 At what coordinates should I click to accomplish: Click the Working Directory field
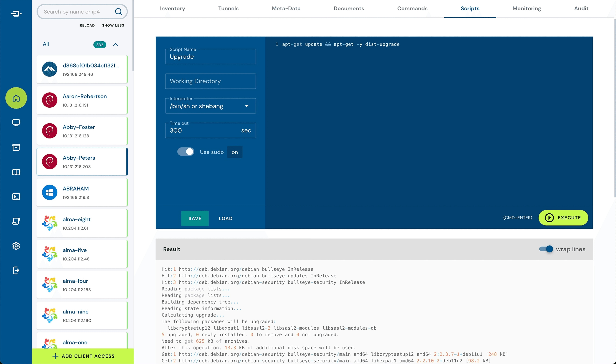(x=210, y=81)
